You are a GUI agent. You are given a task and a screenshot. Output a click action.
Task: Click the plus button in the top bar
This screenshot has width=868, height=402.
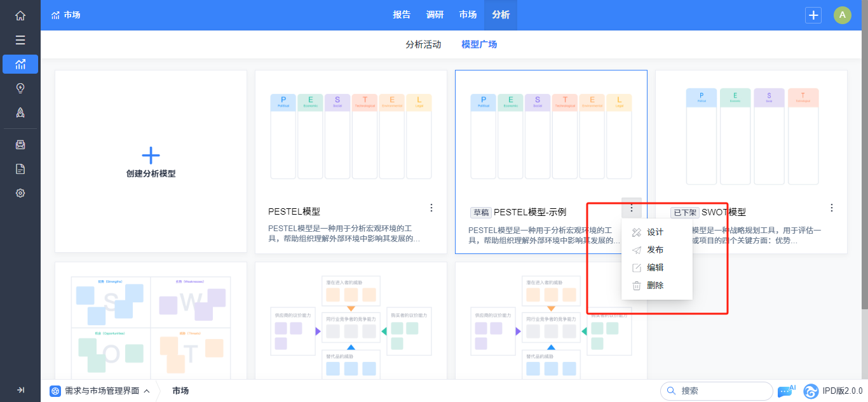813,15
